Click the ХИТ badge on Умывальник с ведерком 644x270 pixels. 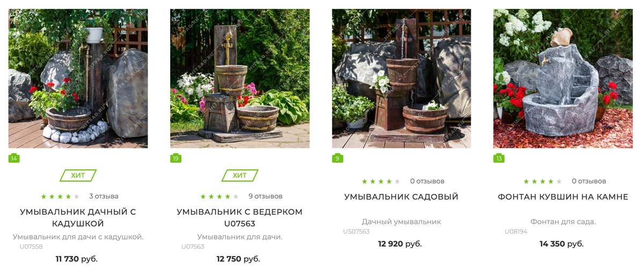coord(240,175)
